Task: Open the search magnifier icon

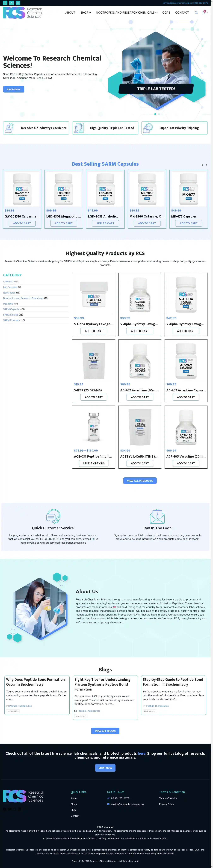Action: click(196, 13)
